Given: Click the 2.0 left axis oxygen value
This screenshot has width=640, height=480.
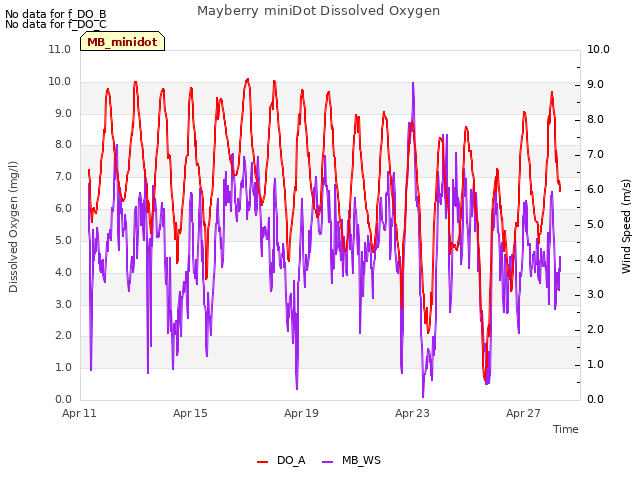Looking at the screenshot, I should coord(64,336).
